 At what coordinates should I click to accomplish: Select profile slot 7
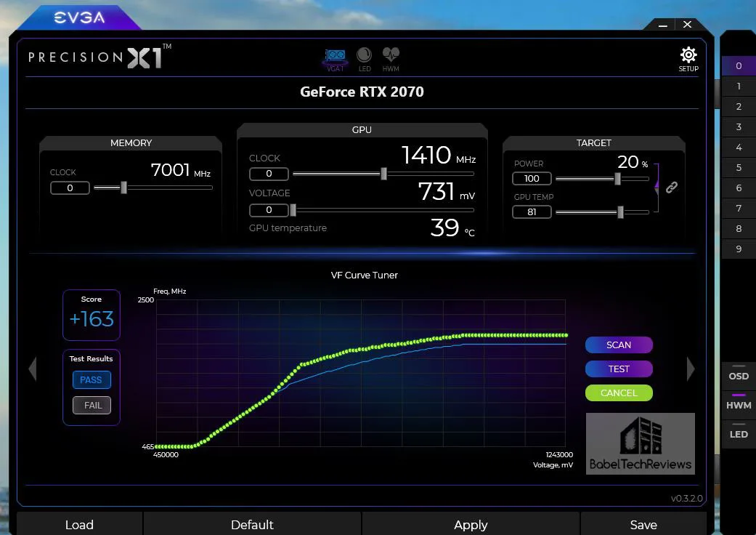click(x=738, y=208)
